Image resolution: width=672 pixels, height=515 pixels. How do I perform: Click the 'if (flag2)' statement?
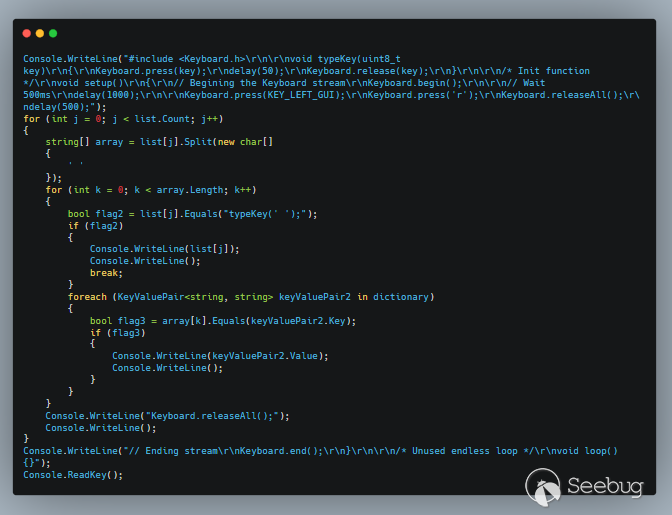[96, 225]
